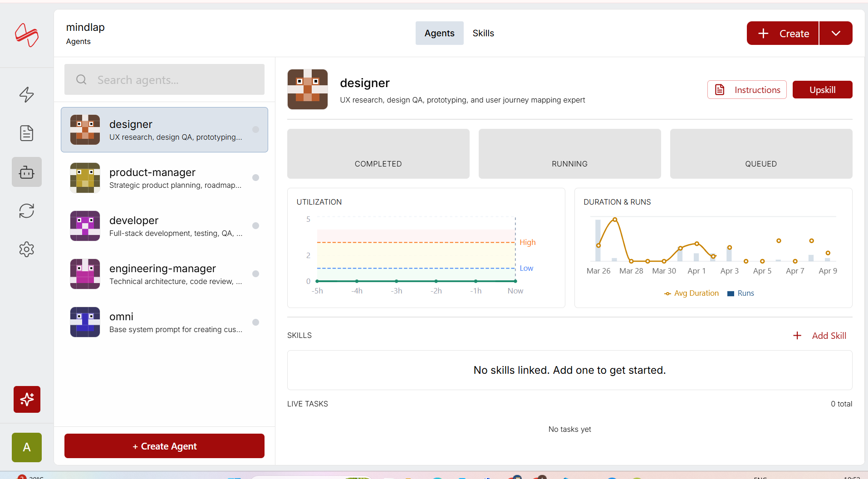The image size is (868, 479).
Task: Click the Agents breadcrumb under mindlap
Action: [x=78, y=41]
